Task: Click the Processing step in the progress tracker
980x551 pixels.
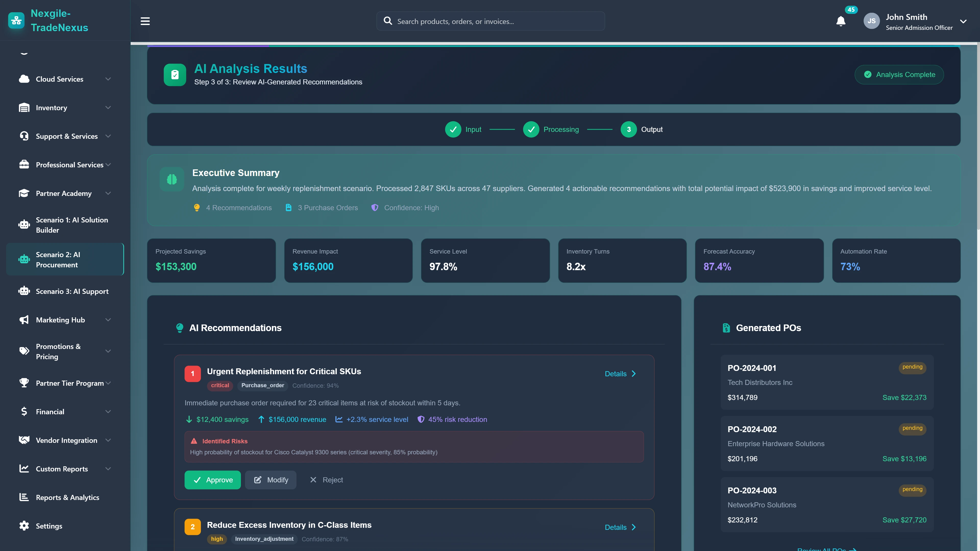Action: point(551,129)
